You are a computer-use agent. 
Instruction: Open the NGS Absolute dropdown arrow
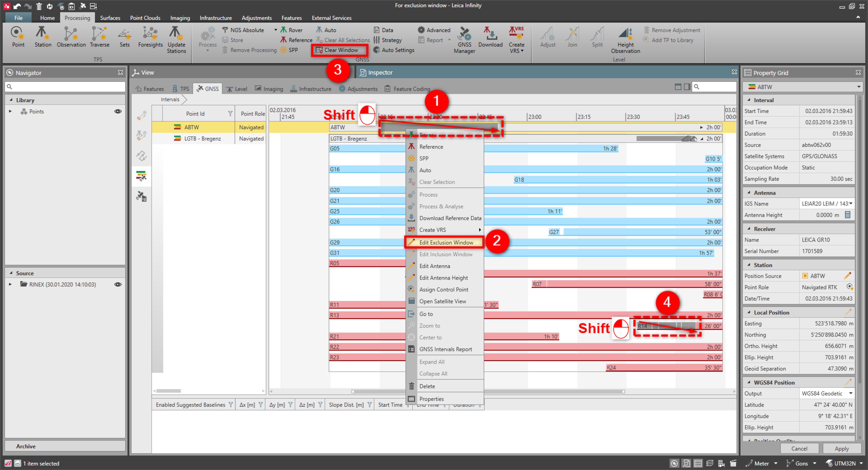276,30
